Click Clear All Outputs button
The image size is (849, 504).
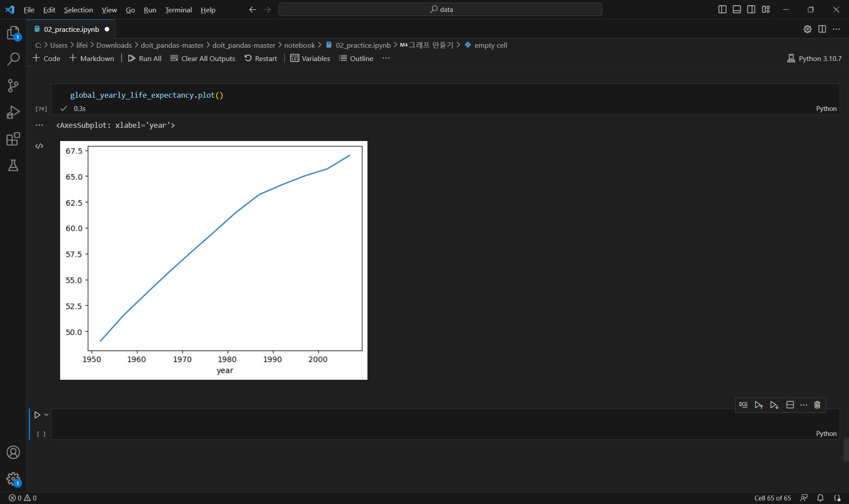coord(203,58)
